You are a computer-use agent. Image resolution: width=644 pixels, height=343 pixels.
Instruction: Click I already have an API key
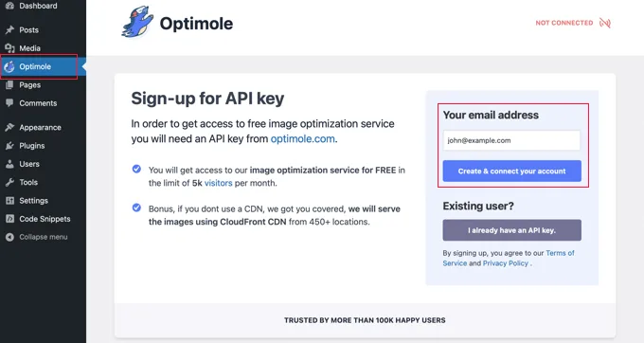pos(511,230)
